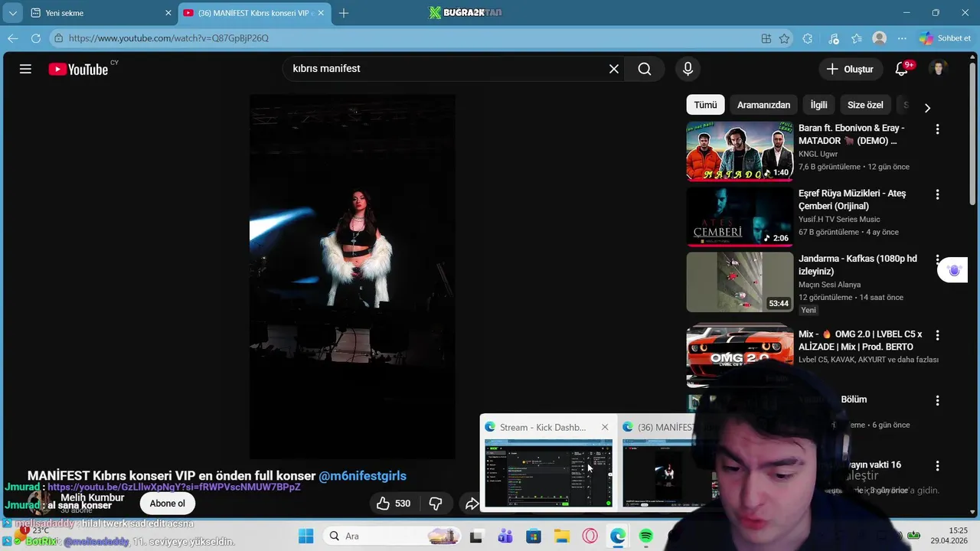Open the YouTube hamburger guide menu
Image resolution: width=980 pixels, height=551 pixels.
point(25,69)
